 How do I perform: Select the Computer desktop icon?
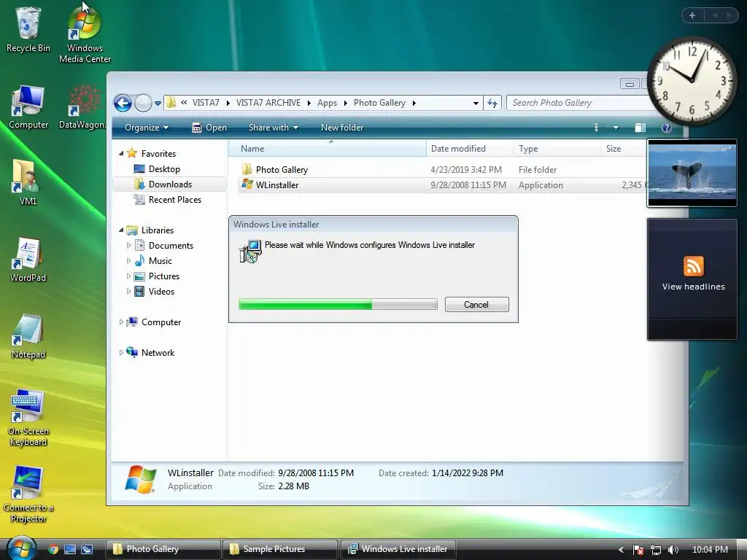[x=28, y=107]
